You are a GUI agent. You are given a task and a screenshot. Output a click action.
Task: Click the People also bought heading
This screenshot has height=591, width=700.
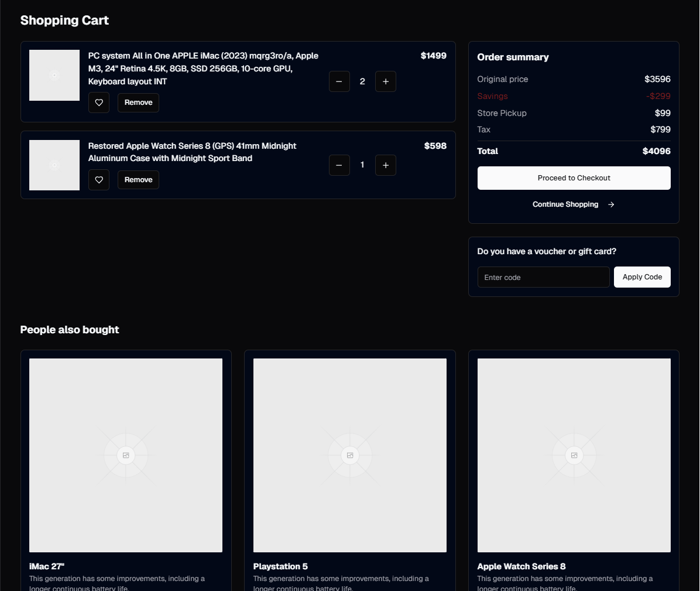pyautogui.click(x=70, y=330)
